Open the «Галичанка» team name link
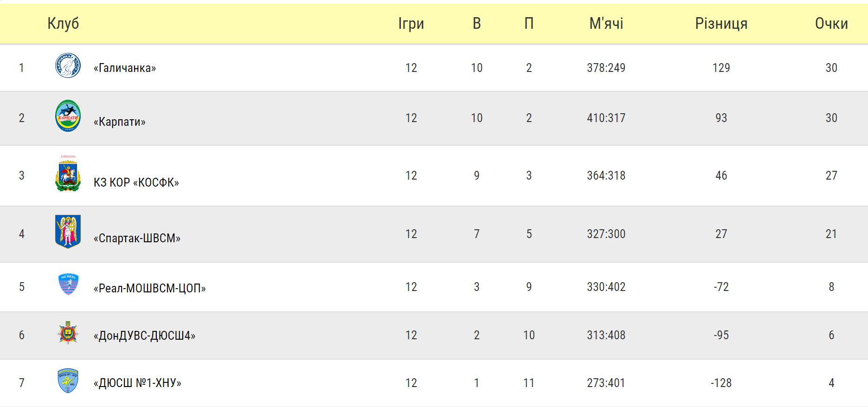Screen dimensions: 868x407 (x=125, y=68)
